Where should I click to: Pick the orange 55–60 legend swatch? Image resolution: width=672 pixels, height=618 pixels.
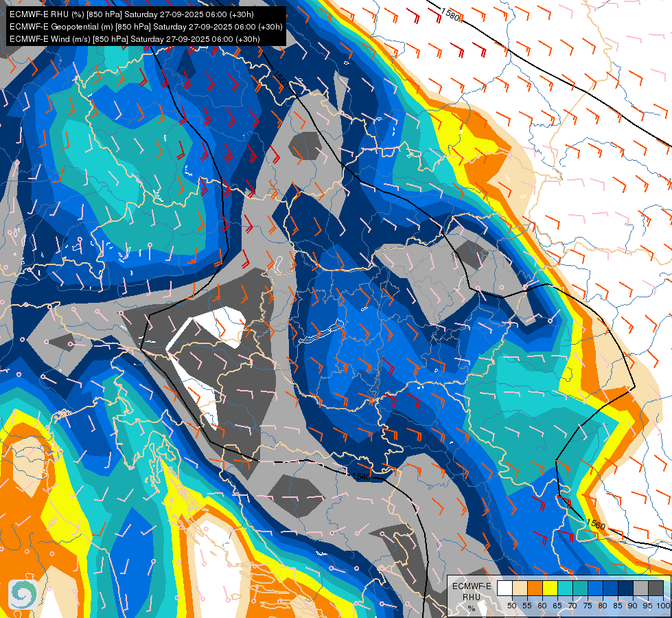pos(535,588)
